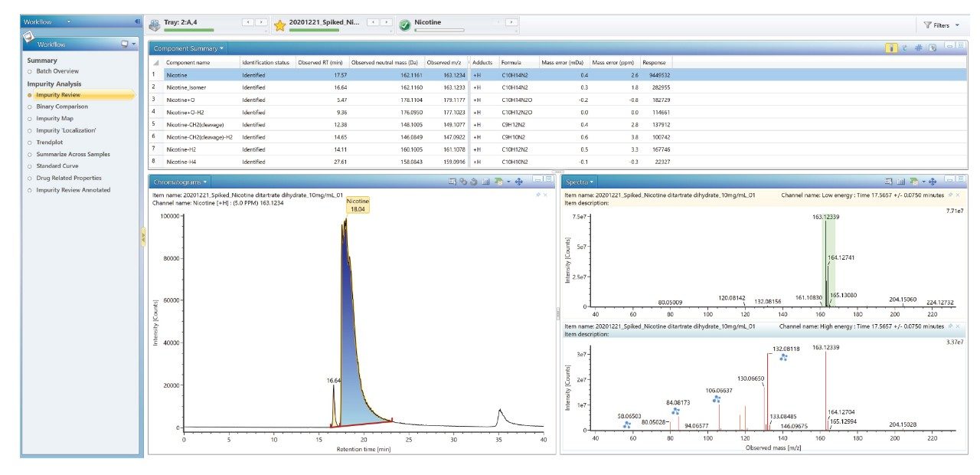The height and width of the screenshot is (475, 980).
Task: Open the Trendplot workflow step
Action: coord(51,142)
